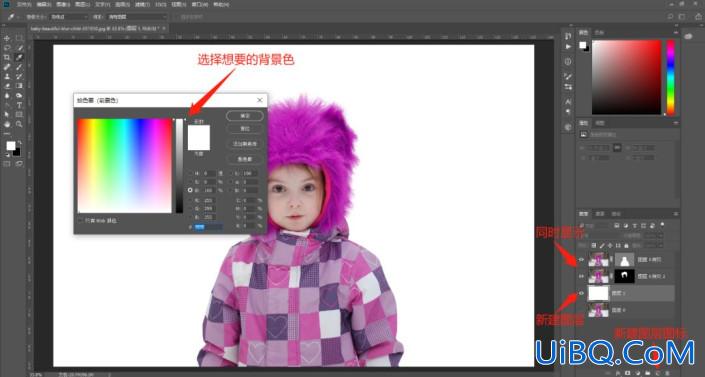
Task: Open the Layers panel flyout menu
Action: (675, 214)
